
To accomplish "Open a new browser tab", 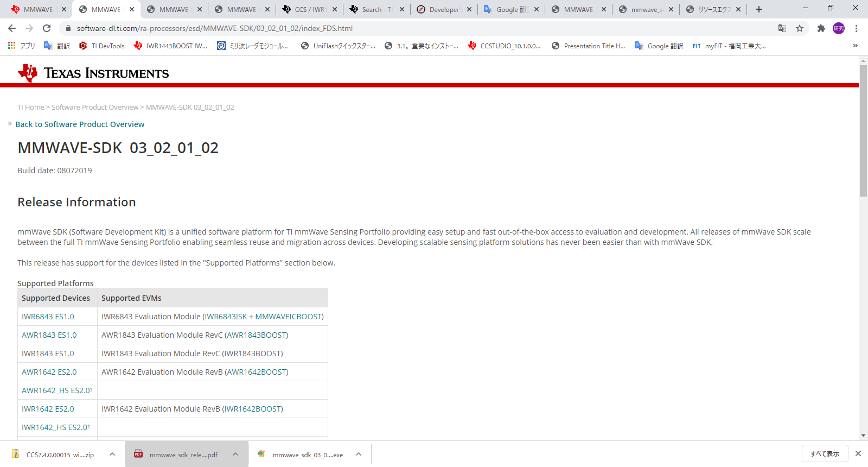I will click(759, 9).
